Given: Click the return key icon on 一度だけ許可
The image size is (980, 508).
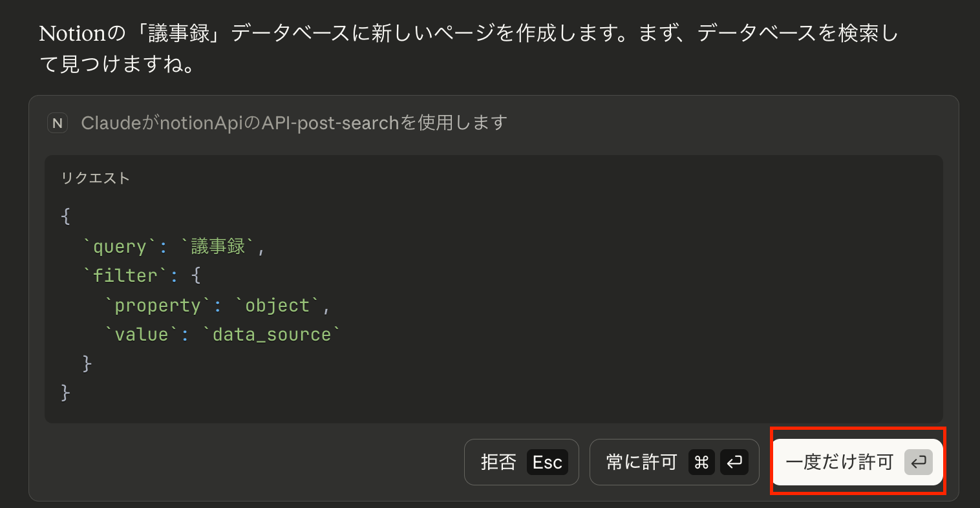Looking at the screenshot, I should (918, 462).
